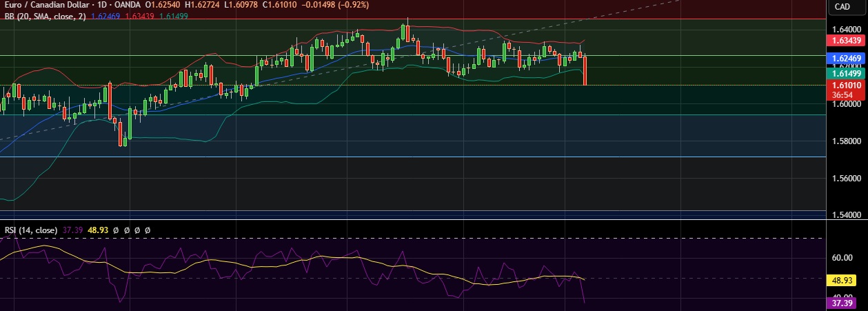Open the CAD currency selector
The width and height of the screenshot is (868, 311).
(842, 7)
